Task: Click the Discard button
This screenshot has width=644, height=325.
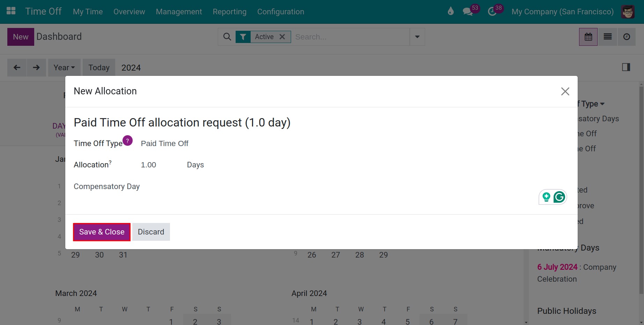Action: 151,232
